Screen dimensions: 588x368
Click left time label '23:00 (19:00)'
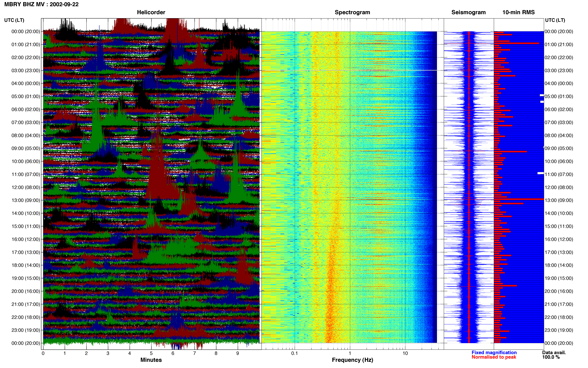click(x=26, y=330)
